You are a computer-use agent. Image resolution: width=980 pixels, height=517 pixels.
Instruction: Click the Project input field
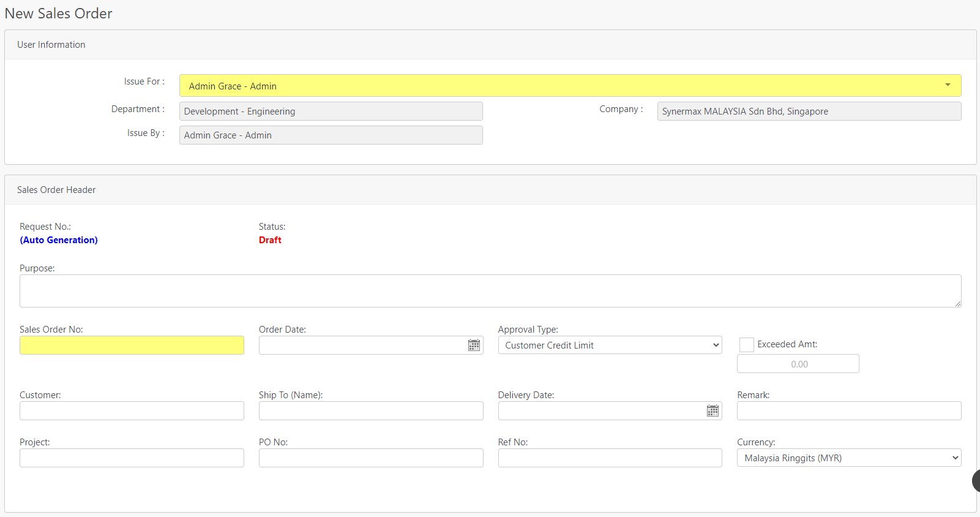[x=132, y=458]
